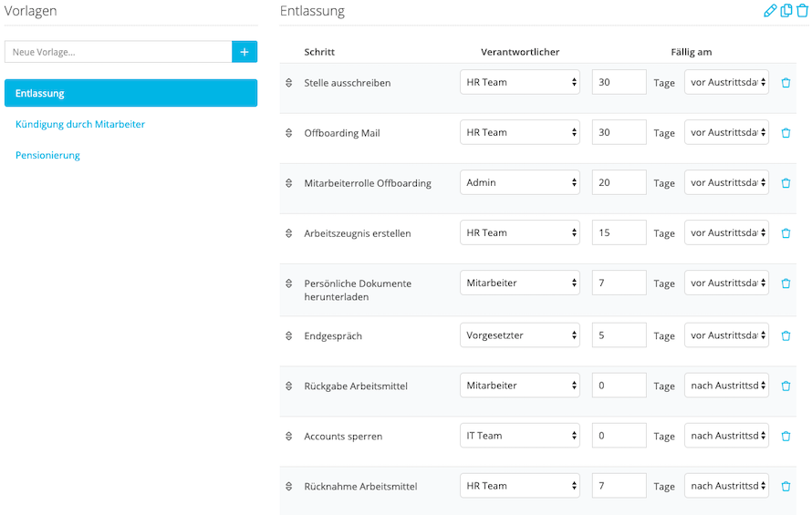Click days field for Rücknahme Arbeitsmittel
Image resolution: width=812 pixels, height=515 pixels.
click(x=619, y=486)
